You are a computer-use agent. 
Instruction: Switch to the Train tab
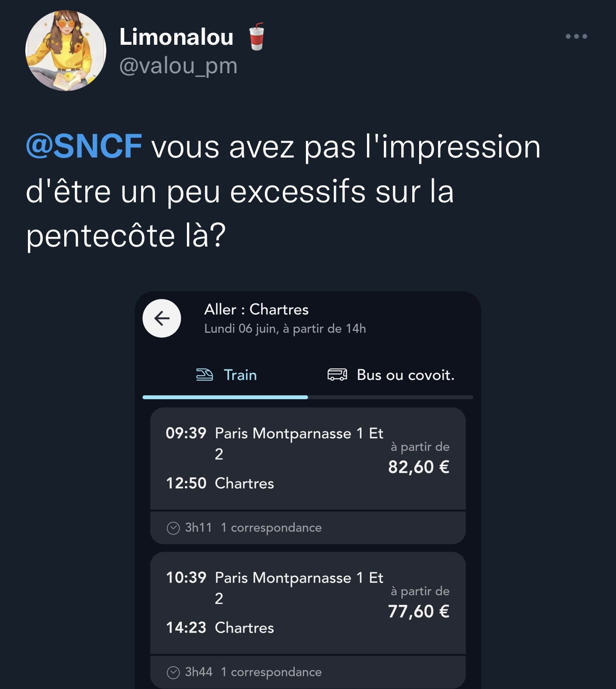240,375
